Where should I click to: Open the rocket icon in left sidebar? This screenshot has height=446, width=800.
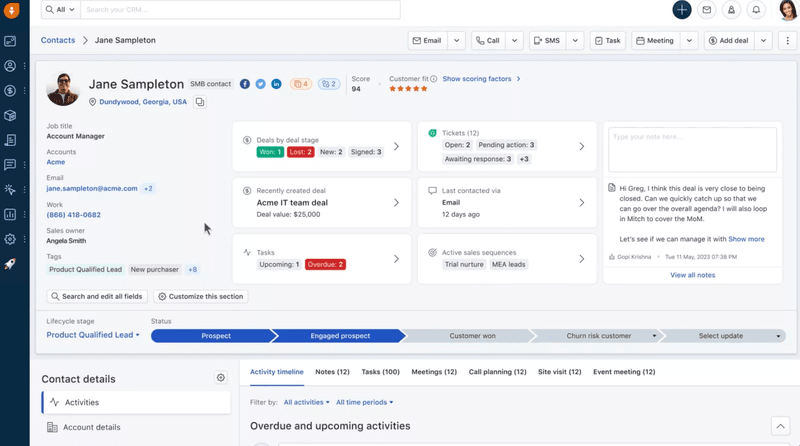click(x=10, y=264)
